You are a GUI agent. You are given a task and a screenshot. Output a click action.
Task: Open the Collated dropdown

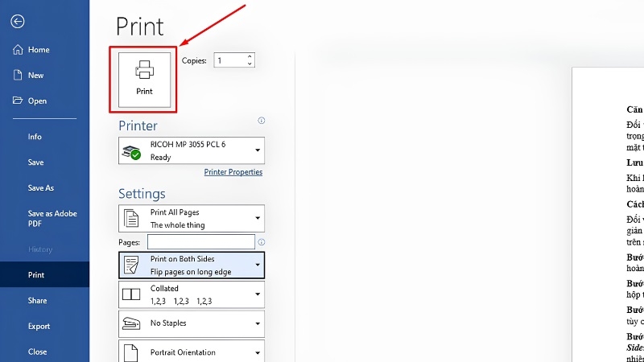pos(192,294)
